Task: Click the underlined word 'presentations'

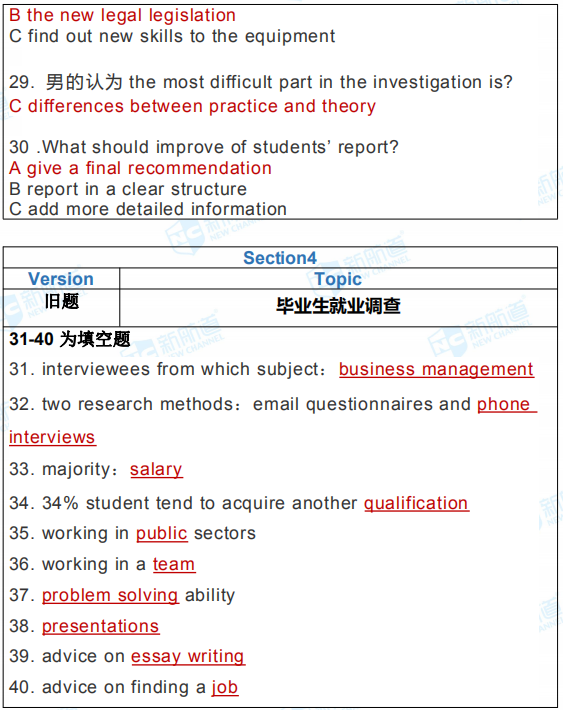Action: point(101,626)
